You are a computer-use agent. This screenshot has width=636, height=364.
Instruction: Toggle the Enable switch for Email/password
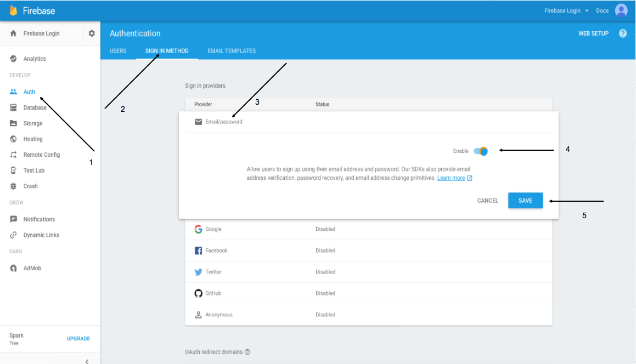pyautogui.click(x=481, y=151)
